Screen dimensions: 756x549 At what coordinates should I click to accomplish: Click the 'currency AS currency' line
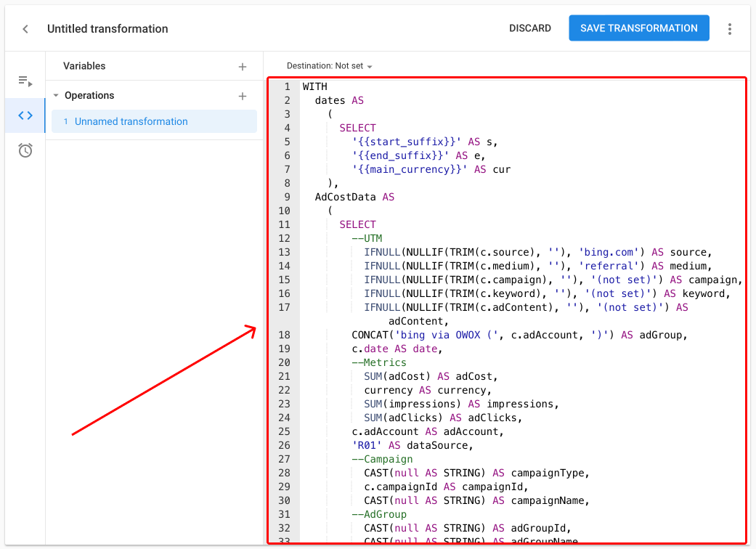pos(428,391)
